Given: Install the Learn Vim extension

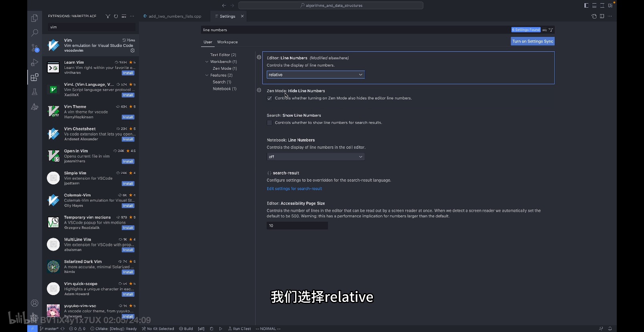Looking at the screenshot, I should [128, 73].
